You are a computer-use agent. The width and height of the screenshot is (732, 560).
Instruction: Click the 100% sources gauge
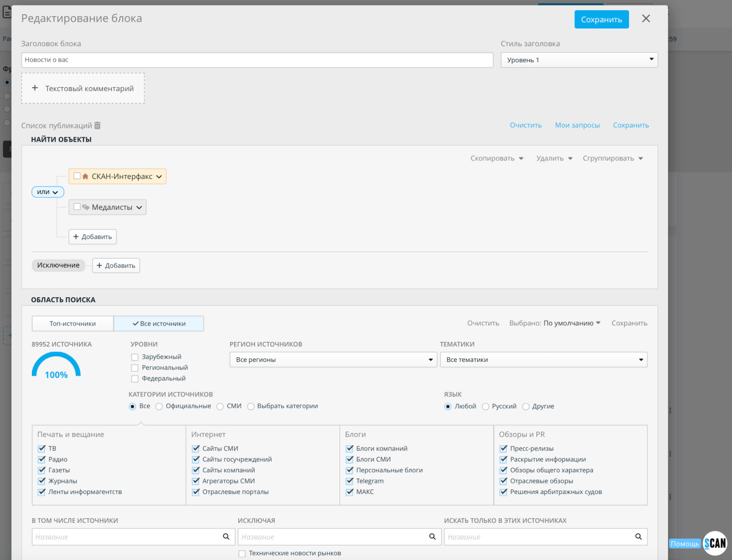pos(56,365)
